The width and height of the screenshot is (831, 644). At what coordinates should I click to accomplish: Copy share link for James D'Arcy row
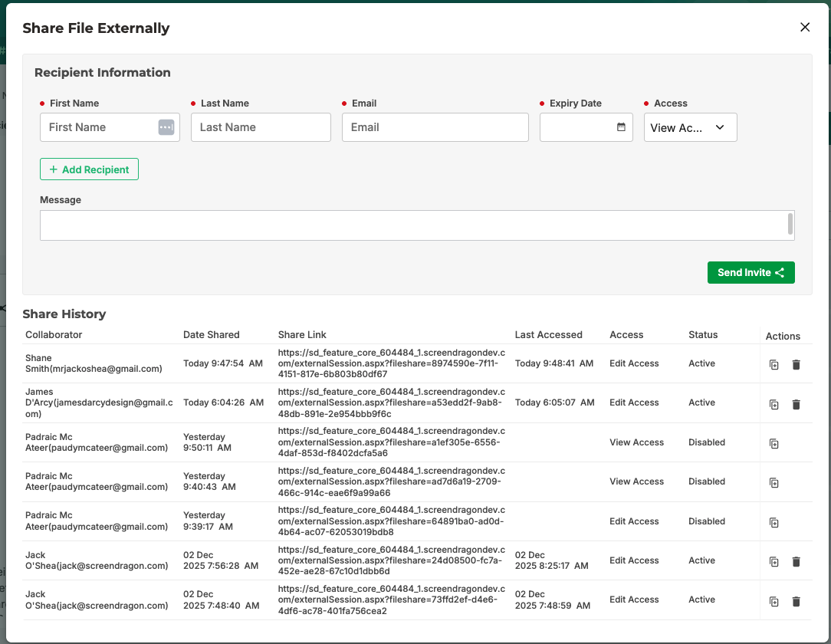774,405
